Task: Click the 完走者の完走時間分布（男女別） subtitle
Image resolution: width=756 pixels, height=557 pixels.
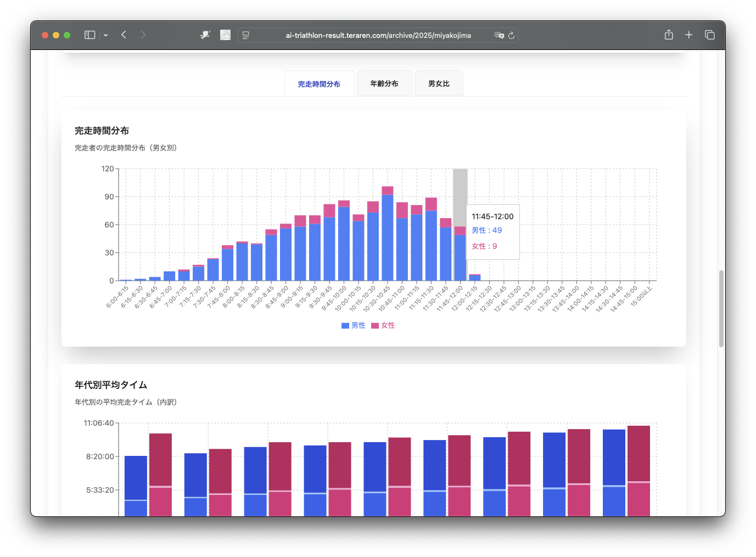Action: (127, 148)
